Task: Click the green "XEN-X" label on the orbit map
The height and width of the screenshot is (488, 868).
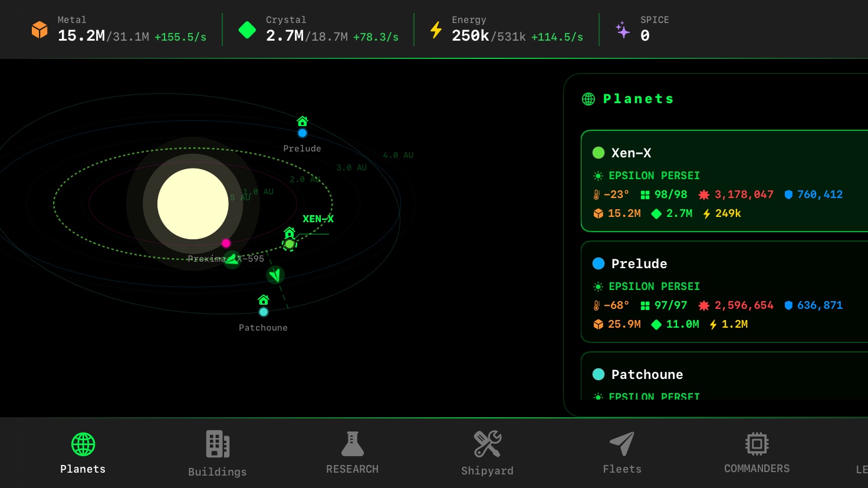Action: (318, 219)
